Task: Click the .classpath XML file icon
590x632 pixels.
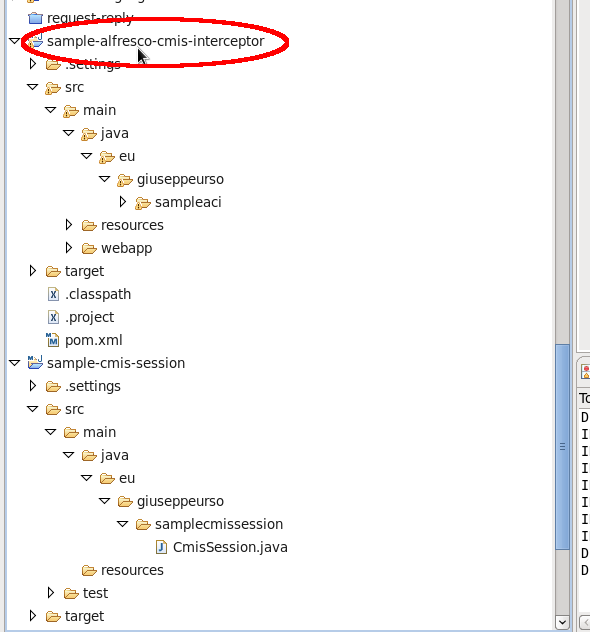Action: tap(53, 294)
